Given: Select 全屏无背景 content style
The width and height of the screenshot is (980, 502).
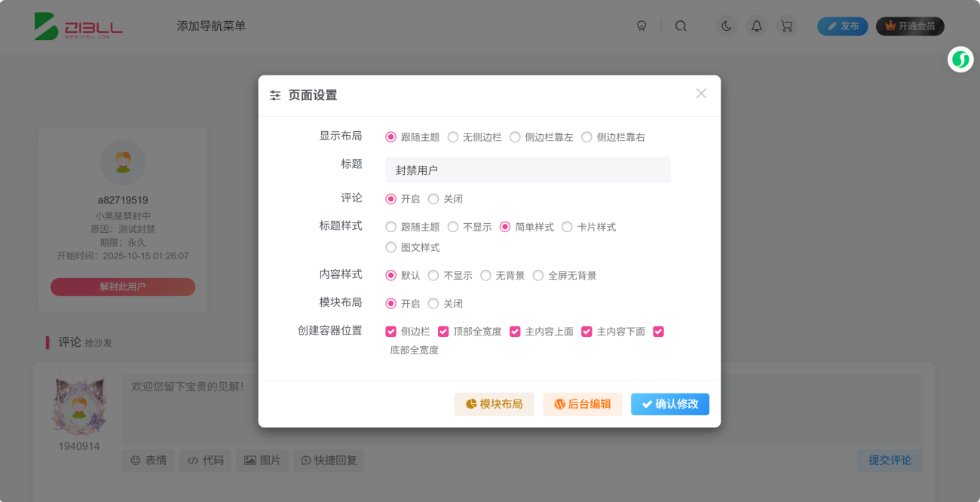Looking at the screenshot, I should tap(538, 276).
